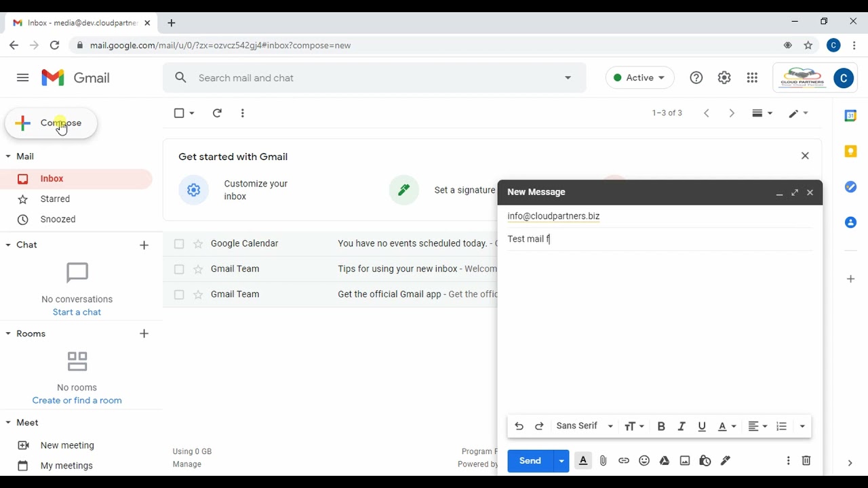Expand more formatting options arrow
This screenshot has height=488, width=868.
click(802, 426)
